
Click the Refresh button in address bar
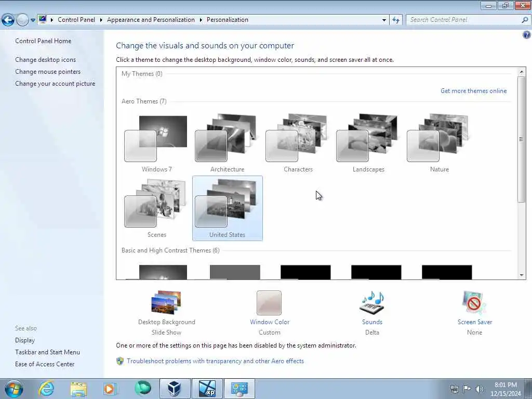coord(395,20)
